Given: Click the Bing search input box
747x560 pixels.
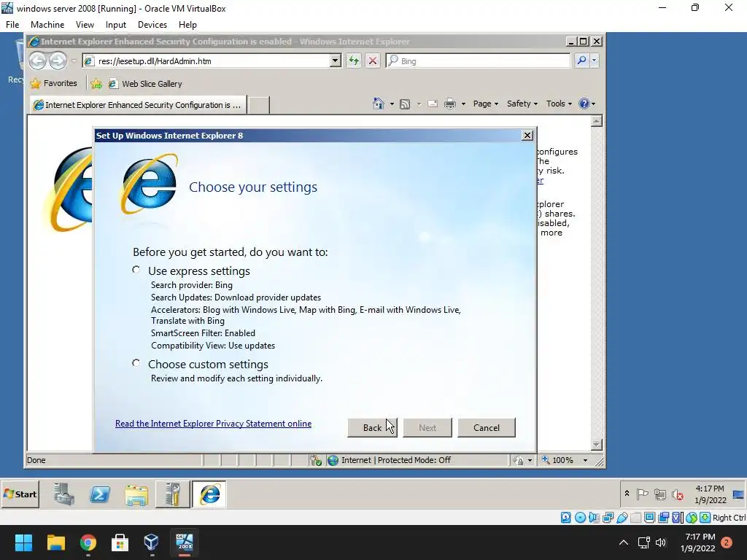Looking at the screenshot, I should point(479,61).
